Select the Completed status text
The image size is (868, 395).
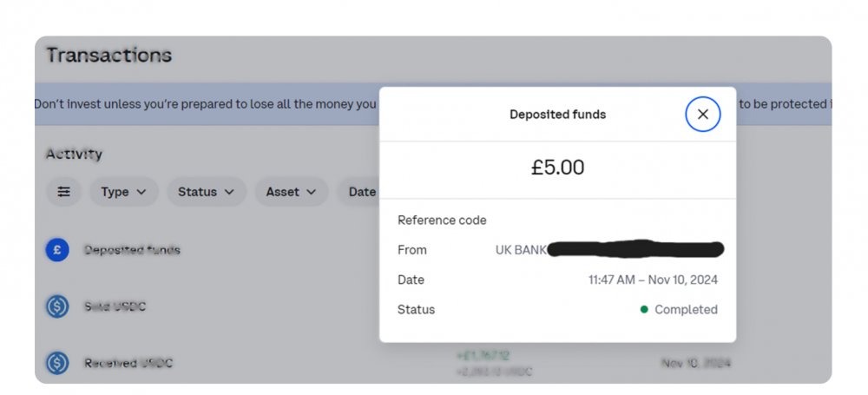coord(686,310)
